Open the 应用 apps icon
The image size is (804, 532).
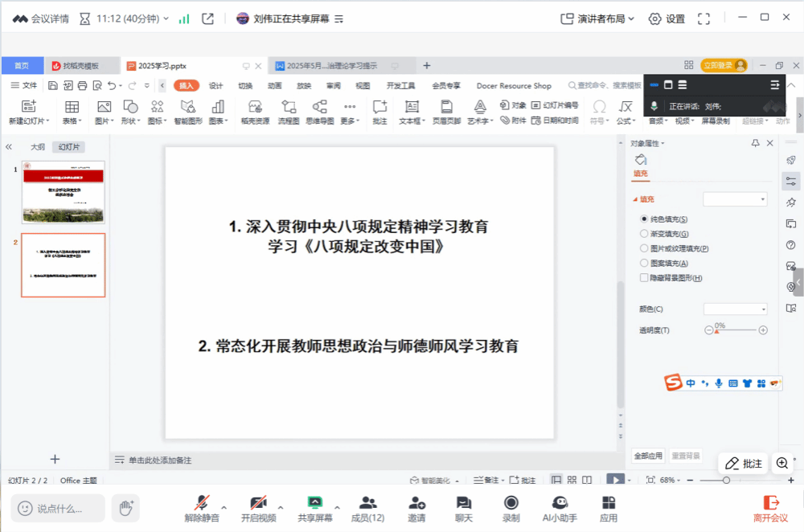pos(609,503)
